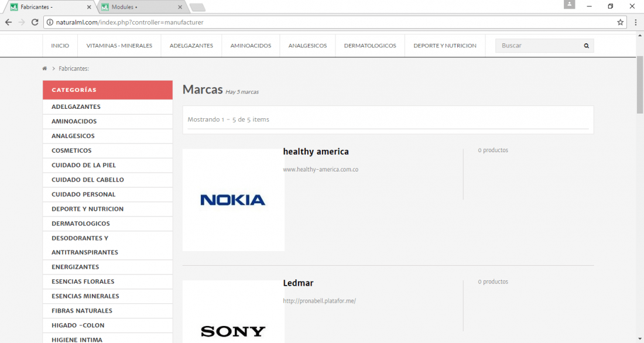The image size is (644, 343).
Task: Click the scrollbar down arrow
Action: click(x=640, y=339)
